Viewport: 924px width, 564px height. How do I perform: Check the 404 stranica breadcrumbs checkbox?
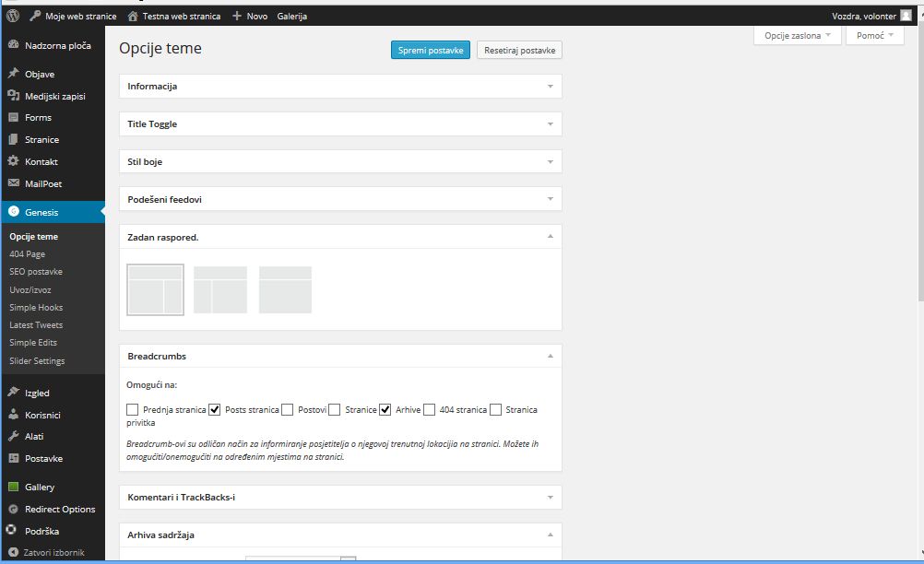click(x=429, y=409)
